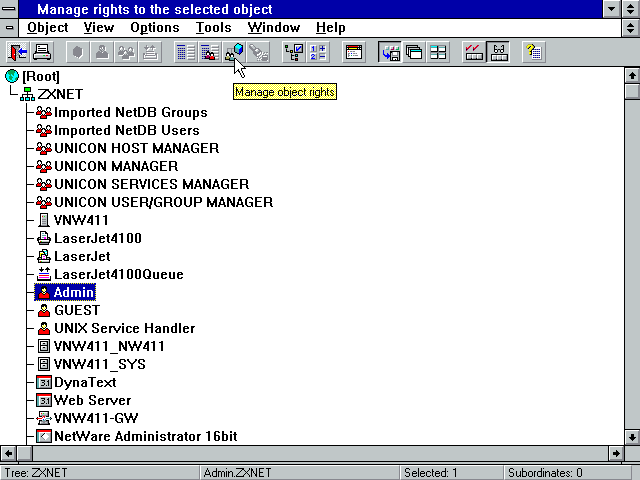Screen dimensions: 640x480
Task: Click the list with red users toolbar icon
Action: coord(210,52)
